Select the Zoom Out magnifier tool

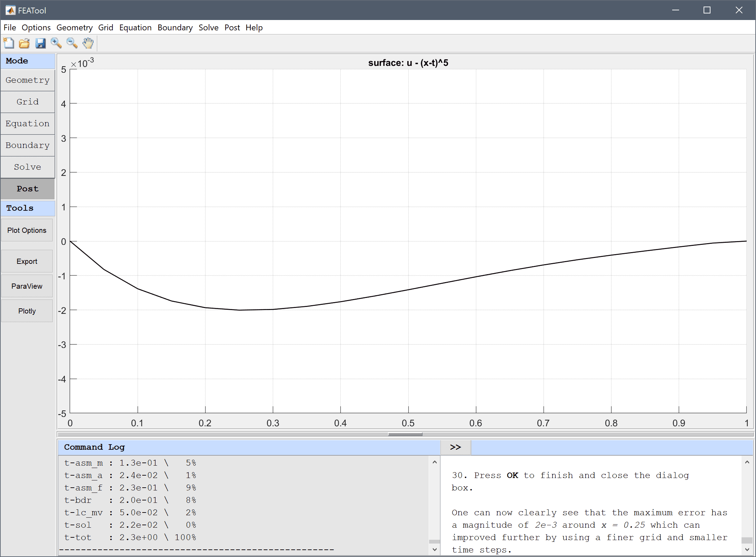click(x=72, y=43)
